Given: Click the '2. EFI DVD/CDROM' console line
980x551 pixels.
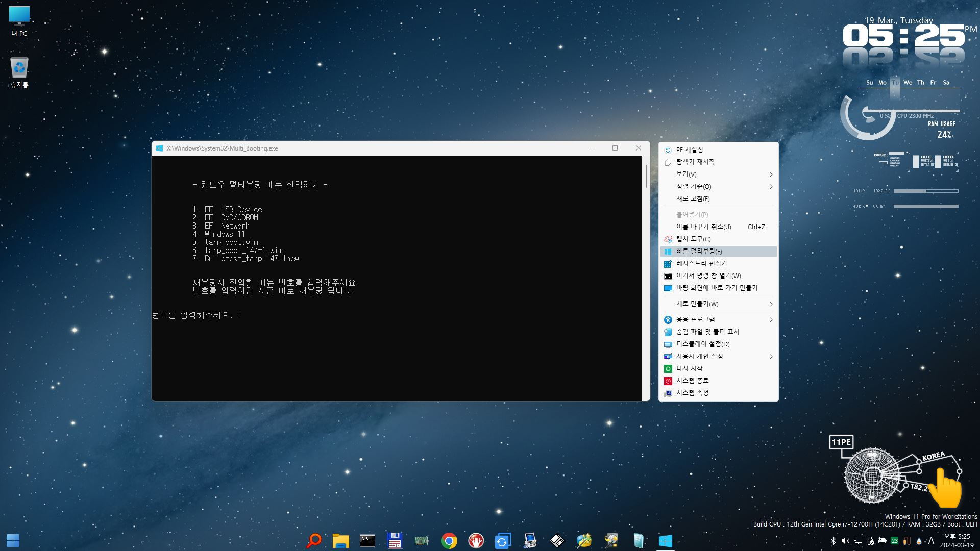Looking at the screenshot, I should click(x=225, y=218).
